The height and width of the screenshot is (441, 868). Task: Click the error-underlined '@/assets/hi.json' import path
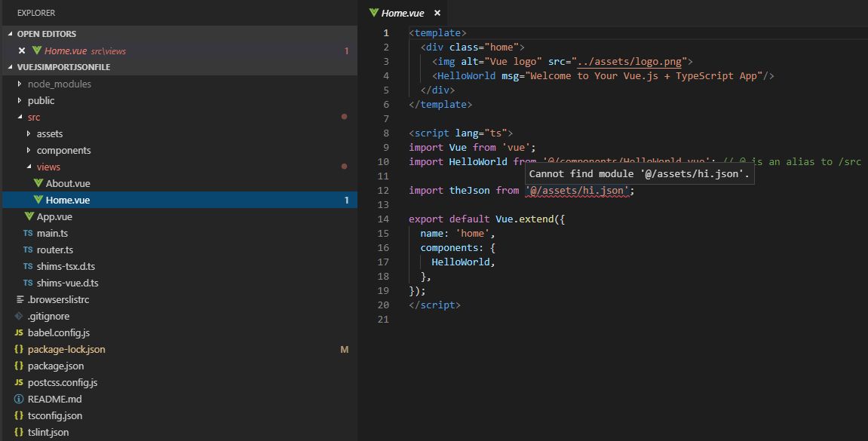click(x=577, y=190)
